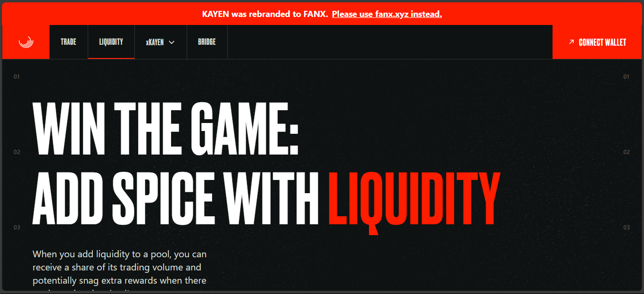Click the right-side 03 section marker
The image size is (644, 294).
[x=627, y=228]
